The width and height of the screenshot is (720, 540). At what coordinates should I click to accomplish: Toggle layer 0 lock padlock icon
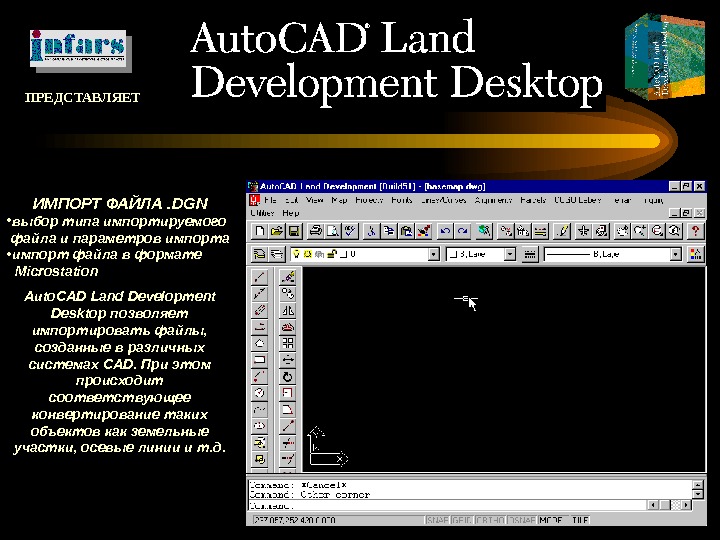332,254
